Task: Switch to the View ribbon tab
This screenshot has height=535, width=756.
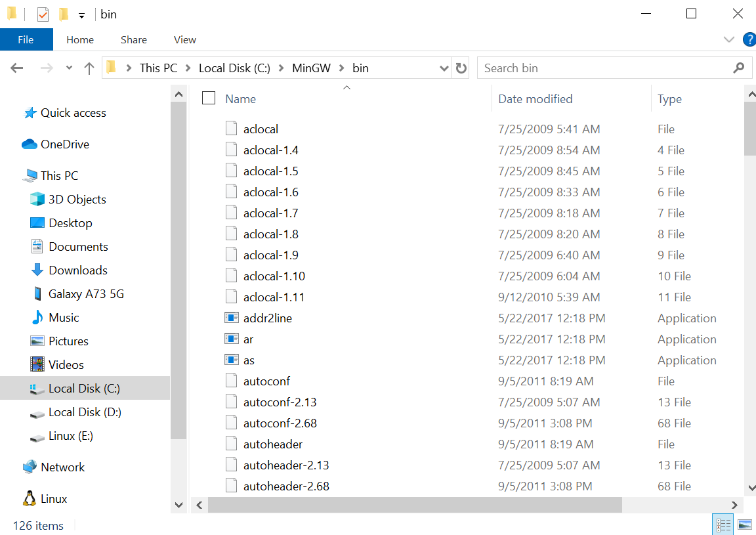Action: click(184, 39)
